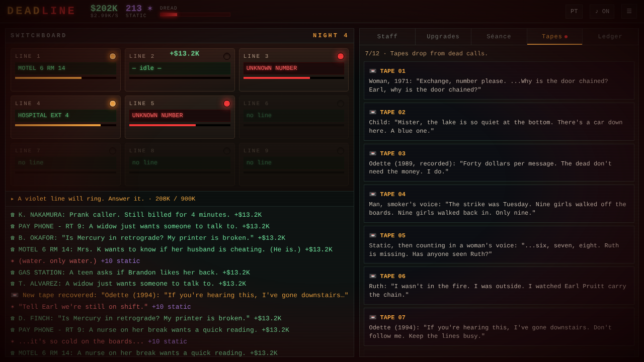Click the cassette icon beside TAPE 02
This screenshot has height=362, width=644.
point(373,113)
